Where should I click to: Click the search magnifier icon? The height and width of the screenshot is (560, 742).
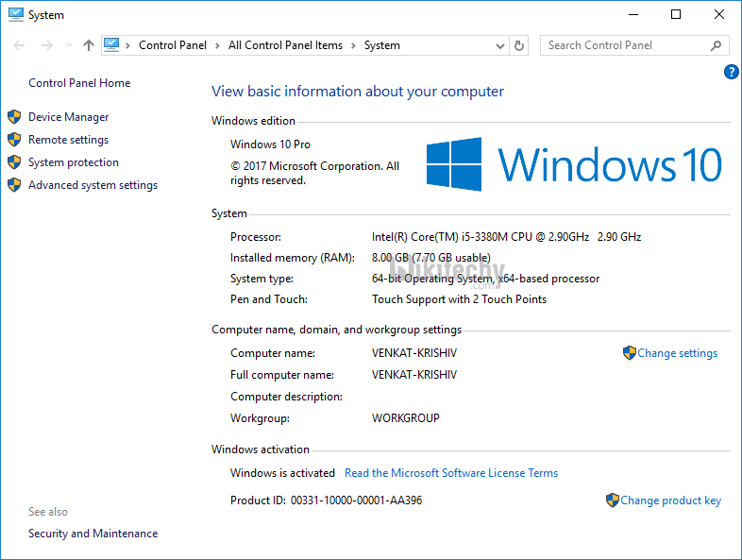pyautogui.click(x=717, y=45)
